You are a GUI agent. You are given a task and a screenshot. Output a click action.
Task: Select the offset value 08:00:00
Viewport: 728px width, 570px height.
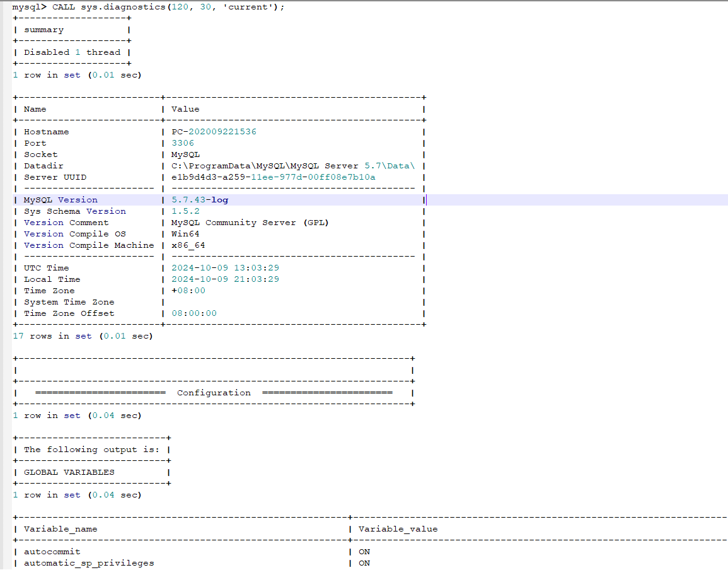[194, 313]
